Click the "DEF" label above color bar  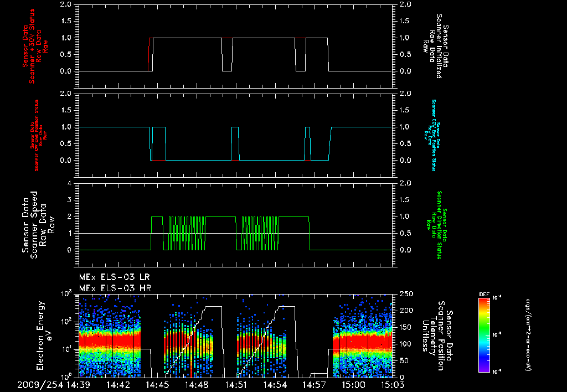tap(484, 295)
